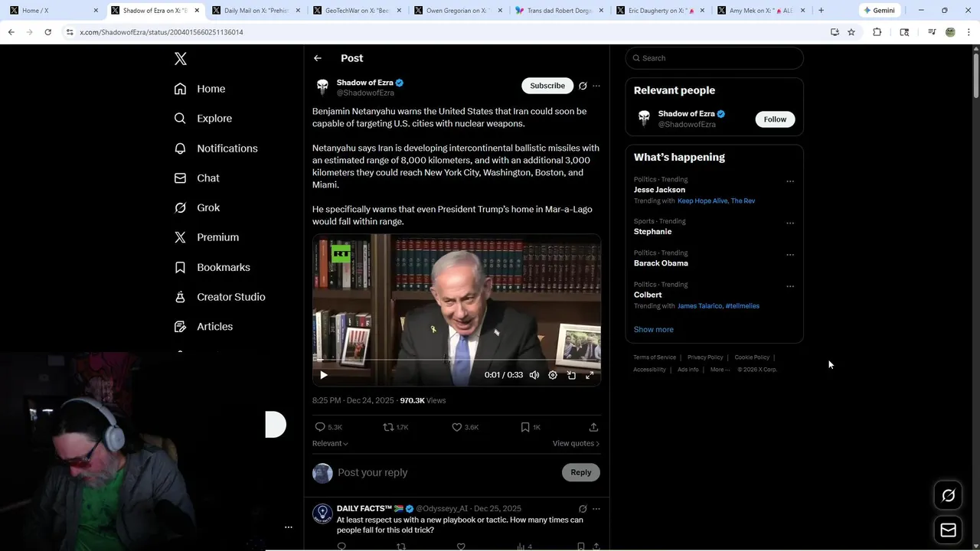Click the Grok icon beside Subscribe
Image resolution: width=980 pixels, height=551 pixels.
pyautogui.click(x=583, y=86)
